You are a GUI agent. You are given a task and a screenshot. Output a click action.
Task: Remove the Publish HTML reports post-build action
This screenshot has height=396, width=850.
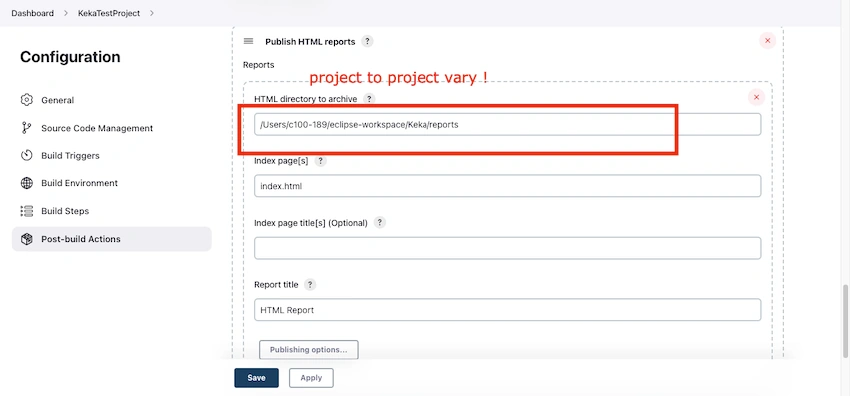coord(767,41)
